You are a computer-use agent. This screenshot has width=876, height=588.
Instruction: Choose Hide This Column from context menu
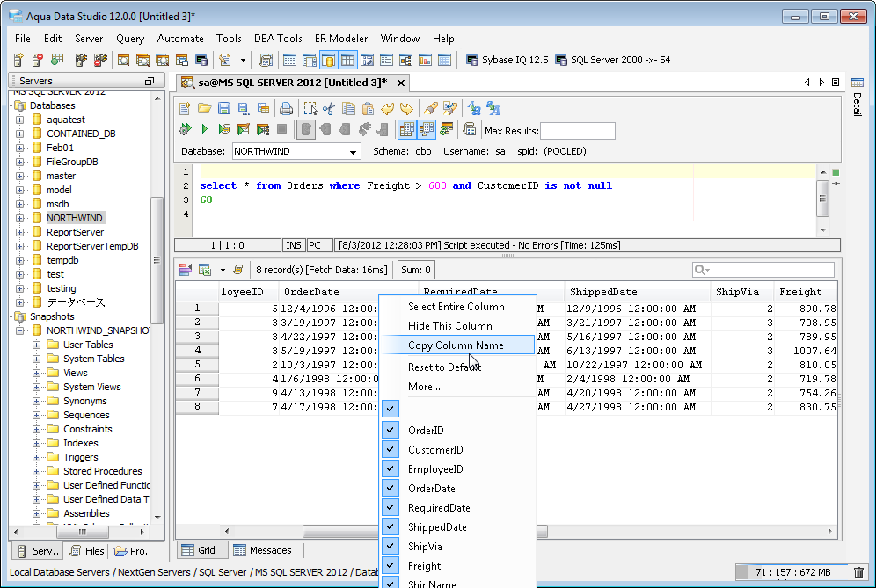(x=456, y=325)
